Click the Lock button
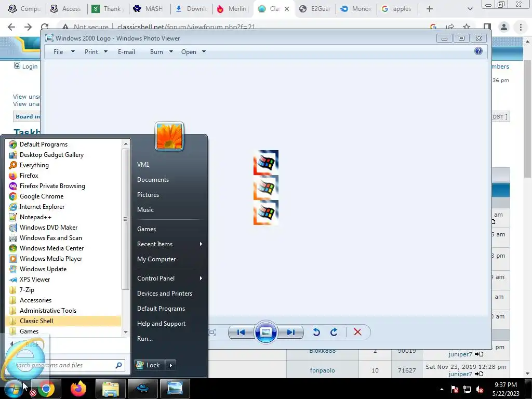Image resolution: width=532 pixels, height=399 pixels. [x=150, y=365]
